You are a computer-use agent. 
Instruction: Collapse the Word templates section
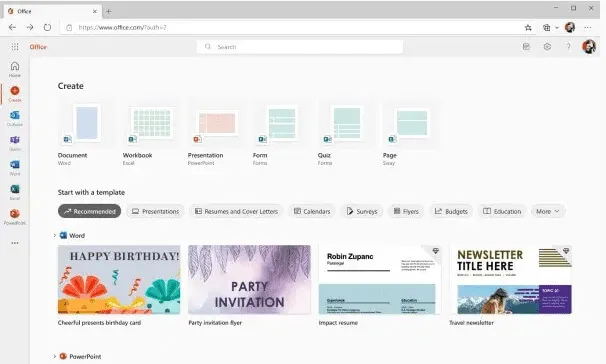click(x=54, y=235)
